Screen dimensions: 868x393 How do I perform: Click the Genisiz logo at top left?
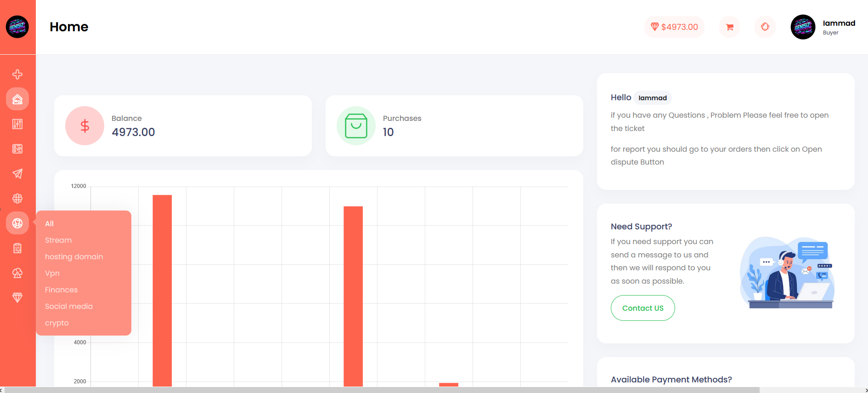[x=17, y=27]
